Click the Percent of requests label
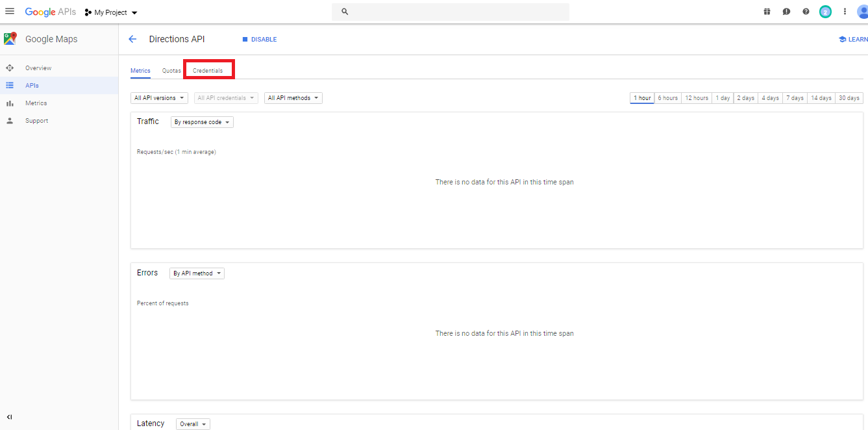This screenshot has height=430, width=868. [163, 303]
